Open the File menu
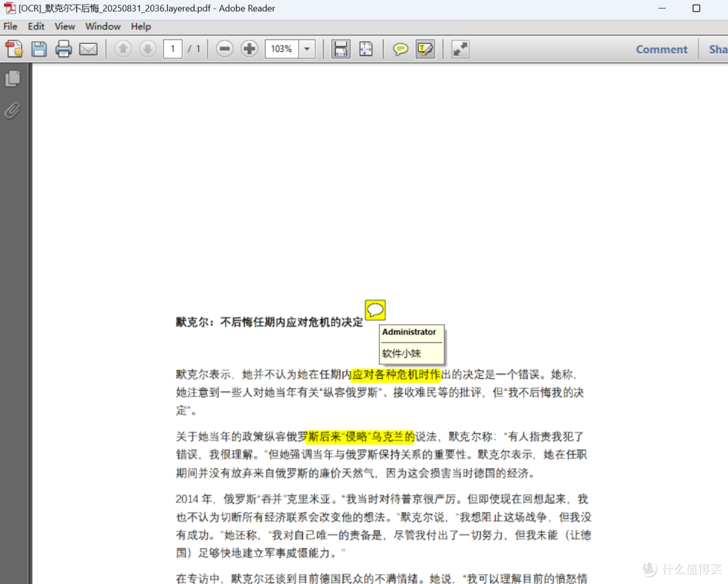The width and height of the screenshot is (728, 584). [10, 26]
